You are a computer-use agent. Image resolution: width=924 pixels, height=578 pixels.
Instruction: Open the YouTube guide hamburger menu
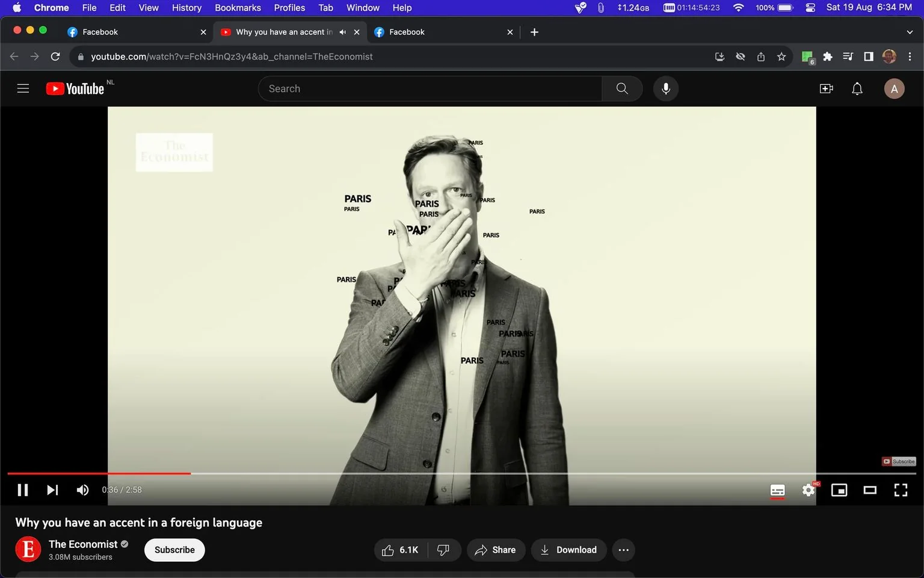(x=23, y=89)
